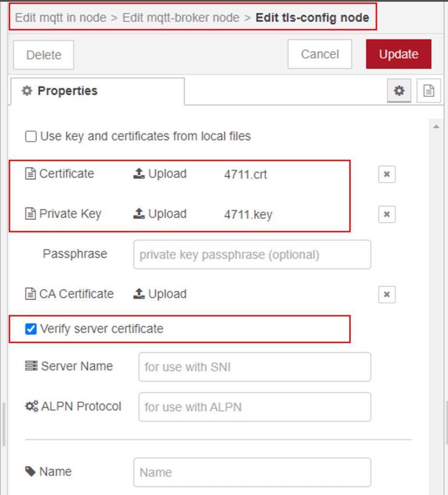Enable using key and certificates from local files
This screenshot has height=495, width=448.
[30, 136]
